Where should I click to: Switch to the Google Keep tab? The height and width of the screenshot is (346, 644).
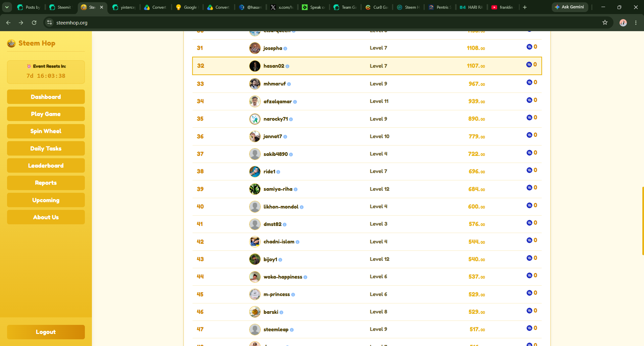(x=187, y=7)
